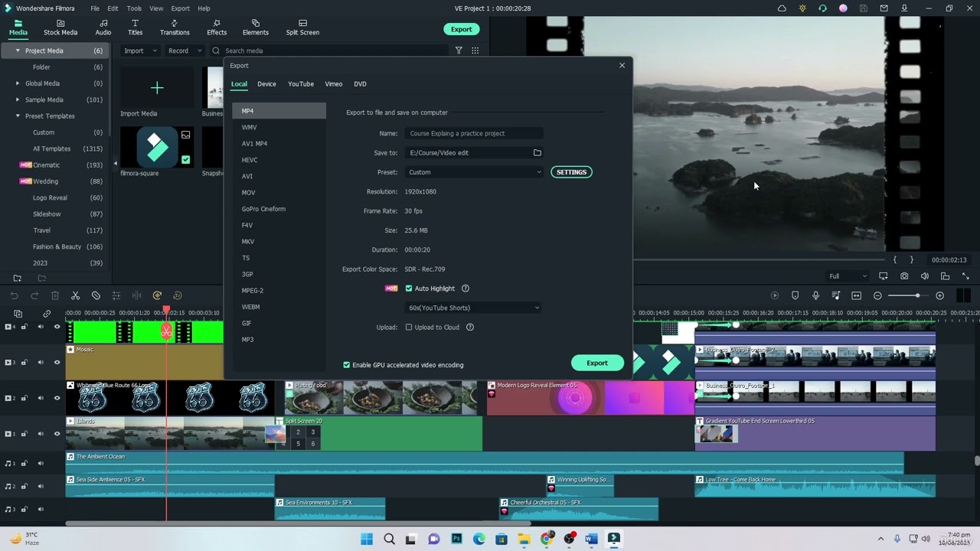Open the Titles panel
This screenshot has width=980, height=551.
pyautogui.click(x=135, y=28)
